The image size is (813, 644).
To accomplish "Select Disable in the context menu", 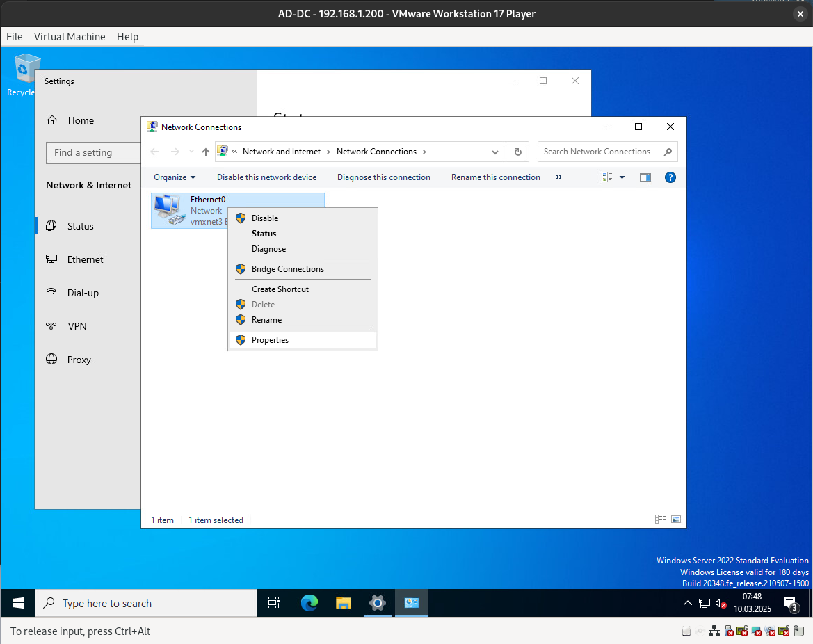I will (264, 218).
